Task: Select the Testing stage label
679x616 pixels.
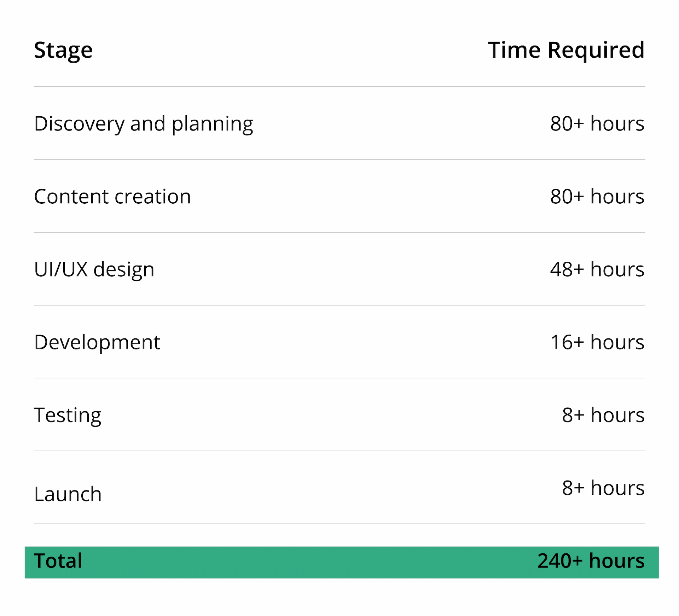Action: (68, 415)
